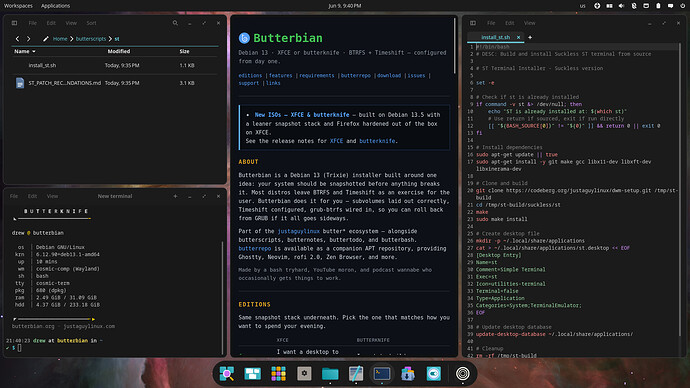Add a new terminal tab with plus
This screenshot has width=690, height=388.
[x=175, y=196]
